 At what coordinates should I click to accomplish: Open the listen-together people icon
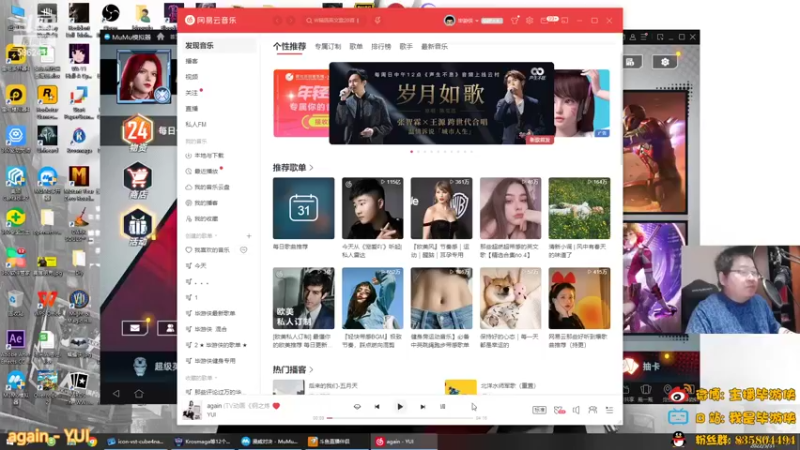pos(592,410)
